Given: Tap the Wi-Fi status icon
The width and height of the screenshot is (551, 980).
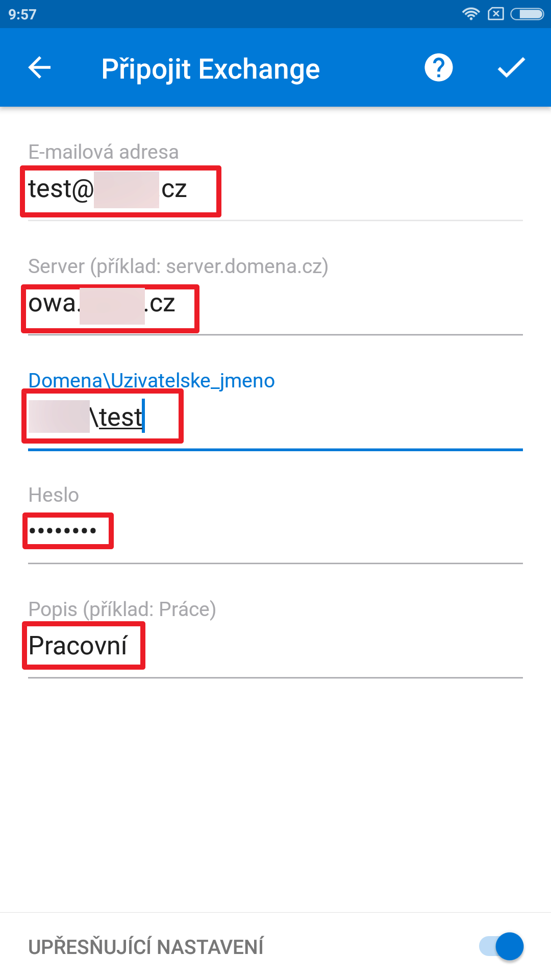Looking at the screenshot, I should click(470, 14).
